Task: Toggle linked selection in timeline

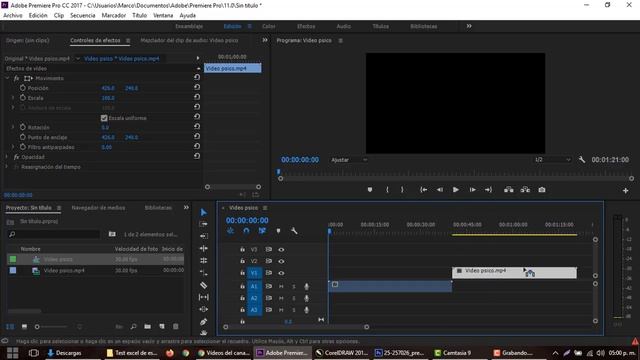Action: pos(262,231)
